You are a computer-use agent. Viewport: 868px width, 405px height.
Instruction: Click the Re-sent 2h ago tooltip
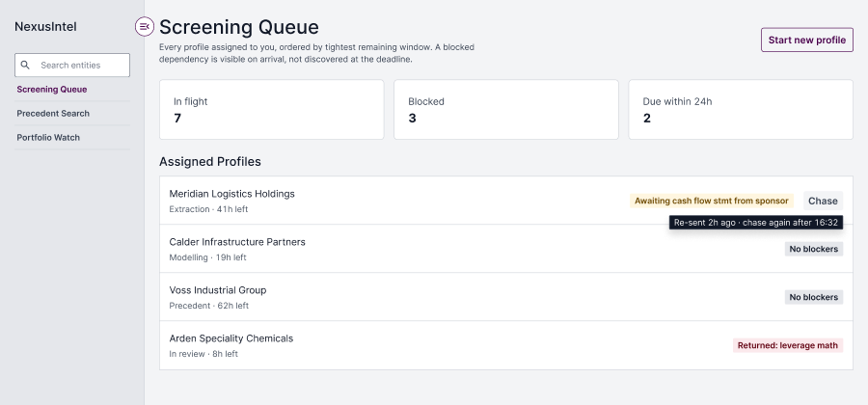point(755,223)
